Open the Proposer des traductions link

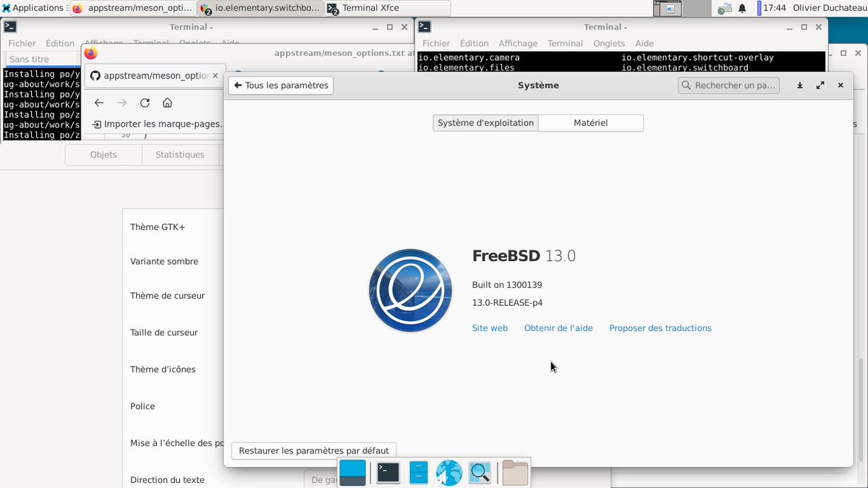click(660, 328)
